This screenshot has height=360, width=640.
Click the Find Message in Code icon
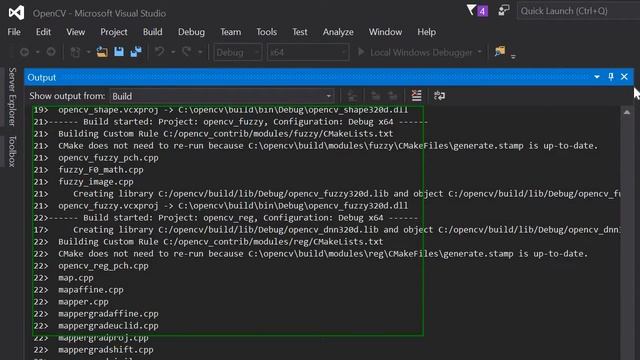point(352,96)
